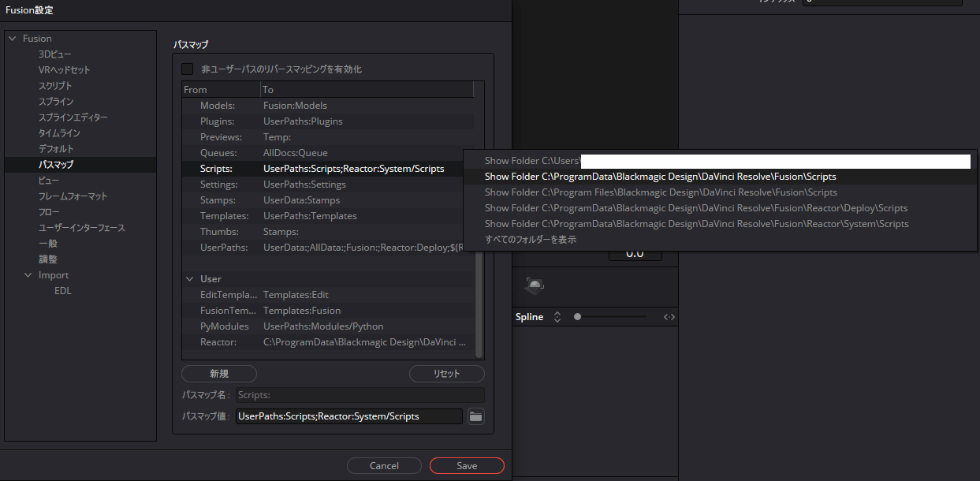Screen dimensions: 980x481
Task: Select the FusionTem... path map row
Action: click(x=328, y=311)
